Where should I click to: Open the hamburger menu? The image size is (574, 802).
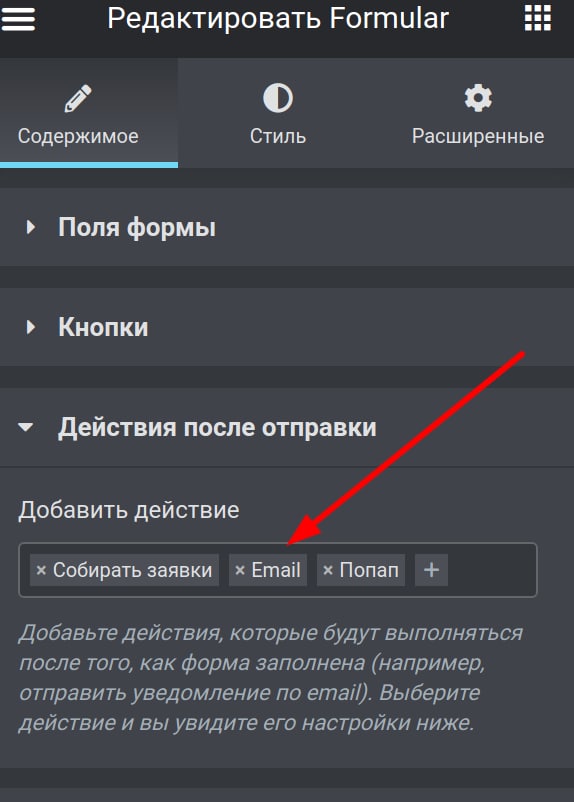click(17, 19)
